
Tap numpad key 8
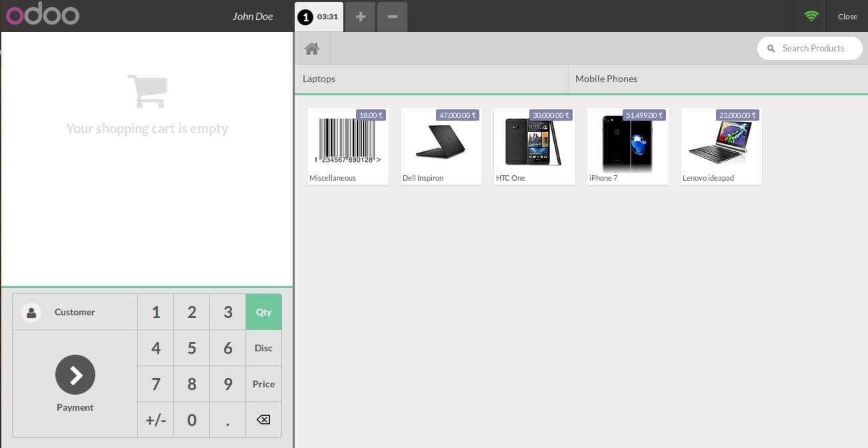(191, 384)
